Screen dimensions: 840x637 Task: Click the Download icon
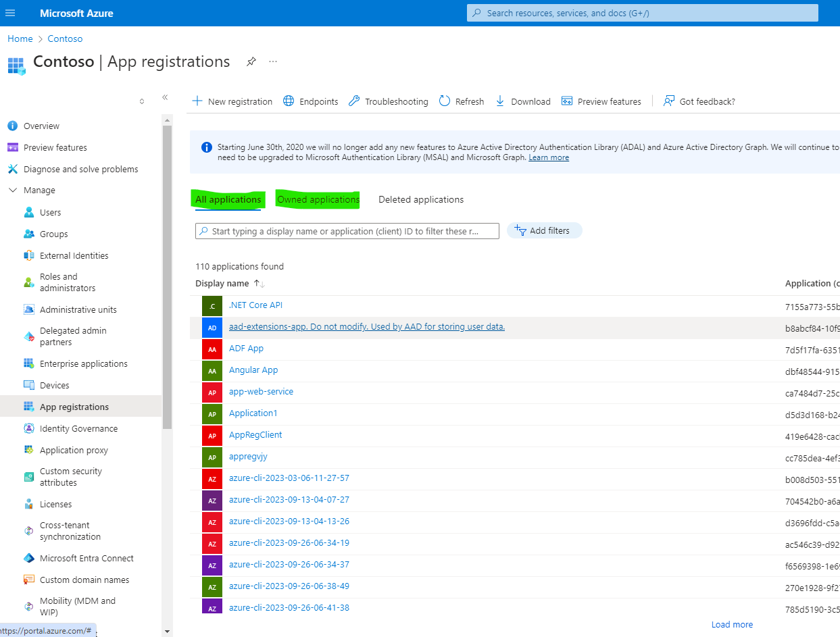click(x=499, y=101)
